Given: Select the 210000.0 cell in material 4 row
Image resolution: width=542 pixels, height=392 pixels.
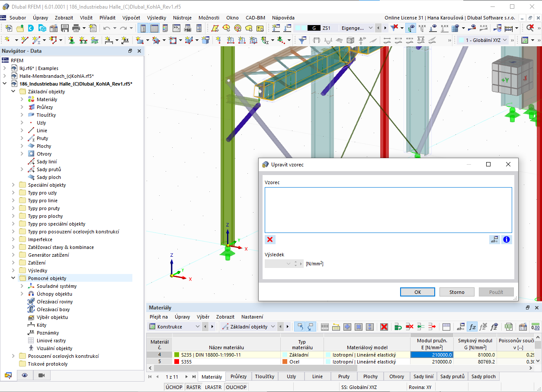Looking at the screenshot, I should pyautogui.click(x=432, y=354).
